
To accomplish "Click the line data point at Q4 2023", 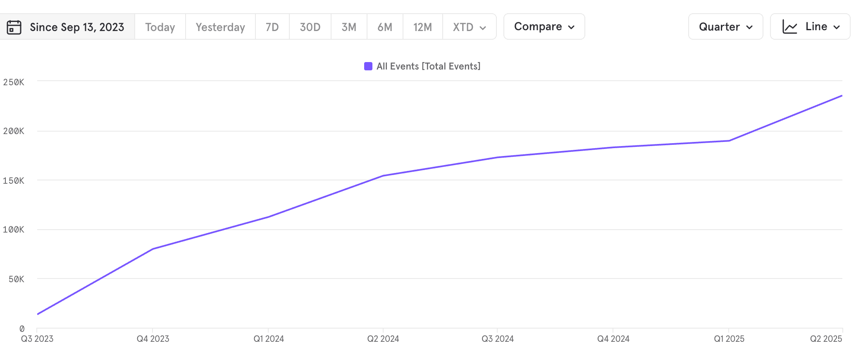I will click(153, 249).
